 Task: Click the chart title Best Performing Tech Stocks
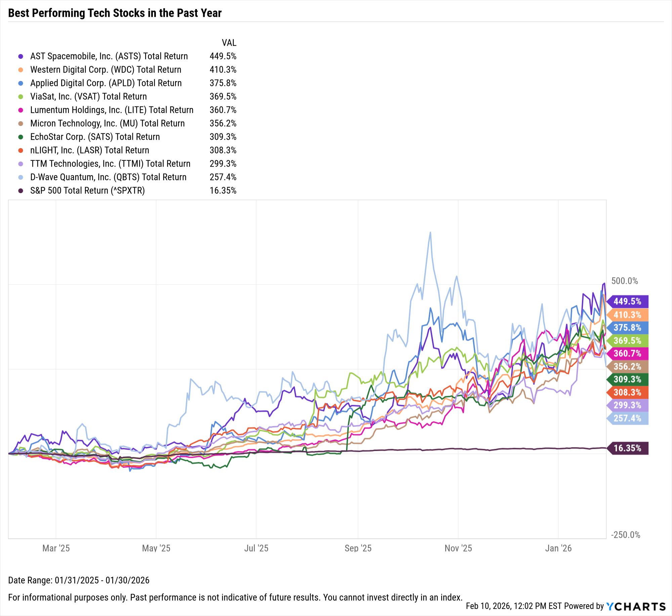115,13
